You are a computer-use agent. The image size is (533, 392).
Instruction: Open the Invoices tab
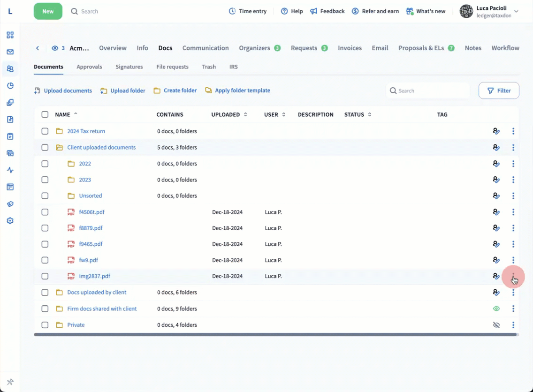pyautogui.click(x=350, y=48)
